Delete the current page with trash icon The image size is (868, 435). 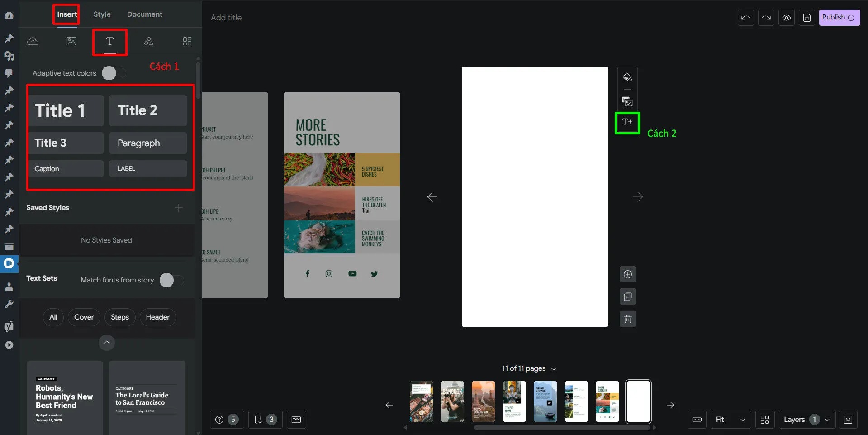[627, 320]
